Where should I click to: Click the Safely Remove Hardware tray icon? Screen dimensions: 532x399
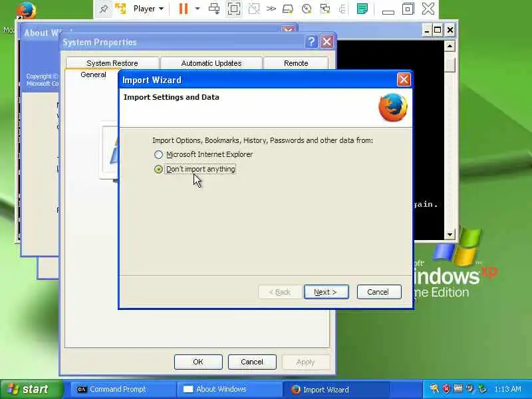click(481, 389)
